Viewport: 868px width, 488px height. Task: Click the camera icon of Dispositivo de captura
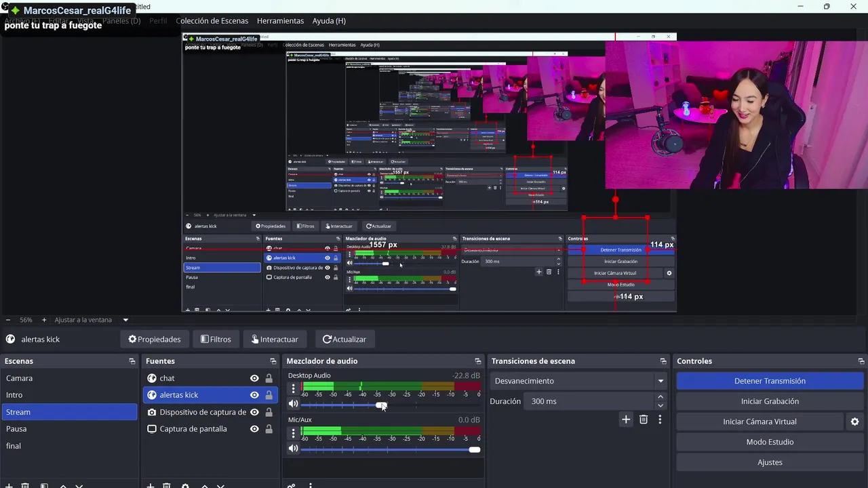pos(152,412)
